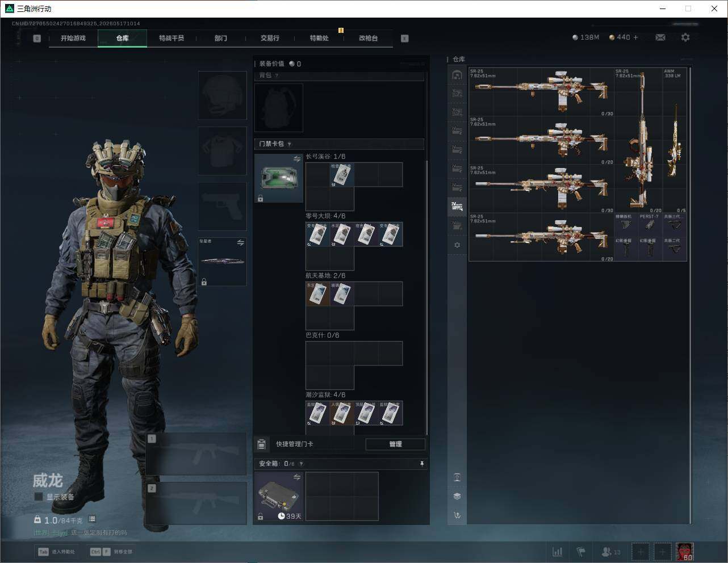The image size is (728, 563).
Task: Click the warehouse grid scrollbar
Action: 691,295
